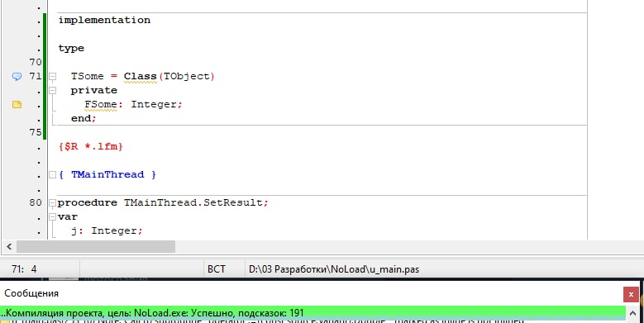Select the successful compilation message row
644x323 pixels.
click(312, 313)
